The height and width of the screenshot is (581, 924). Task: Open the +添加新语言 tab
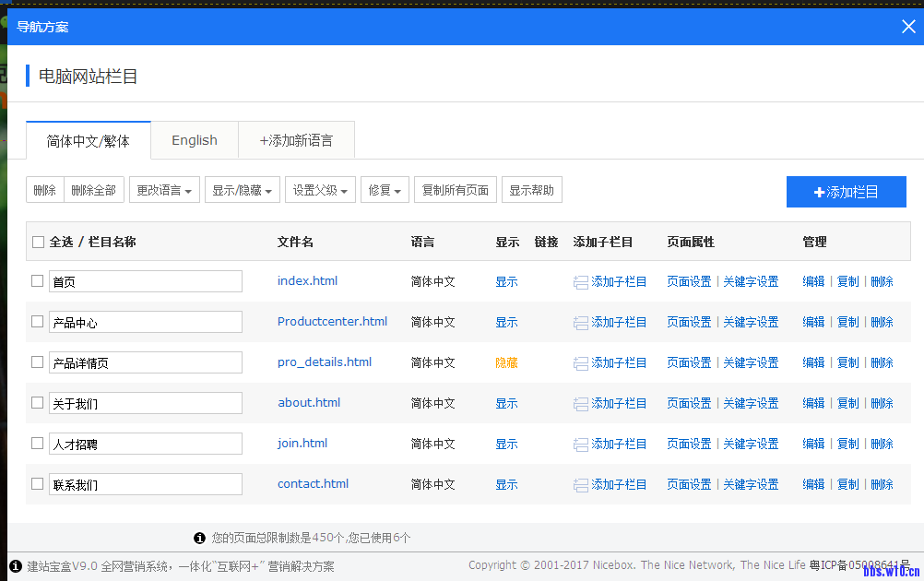pos(296,140)
